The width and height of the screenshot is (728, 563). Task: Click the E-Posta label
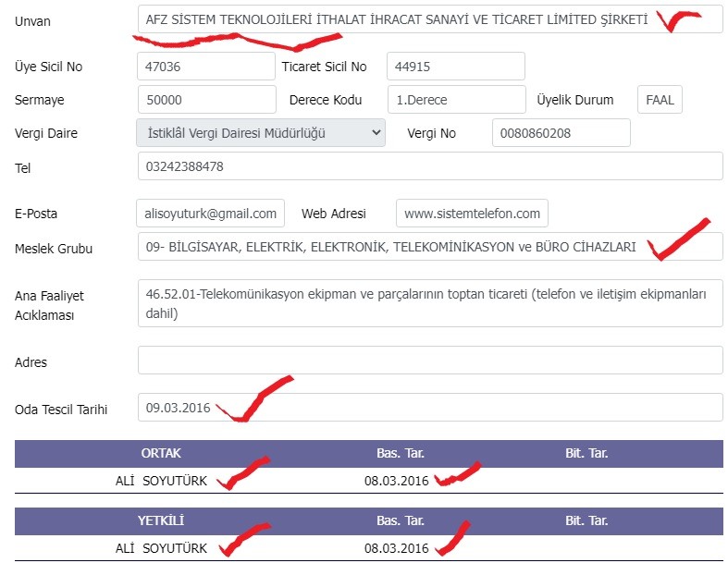[x=36, y=214]
